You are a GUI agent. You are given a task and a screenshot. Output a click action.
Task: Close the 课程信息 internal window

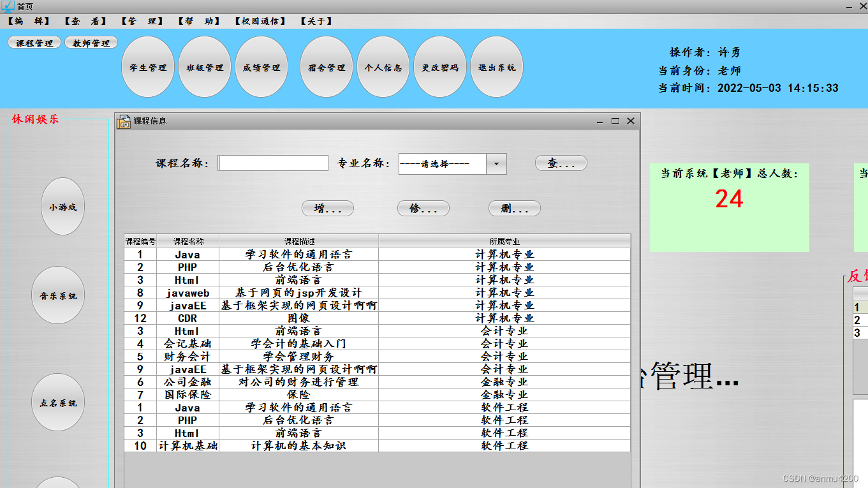[631, 121]
